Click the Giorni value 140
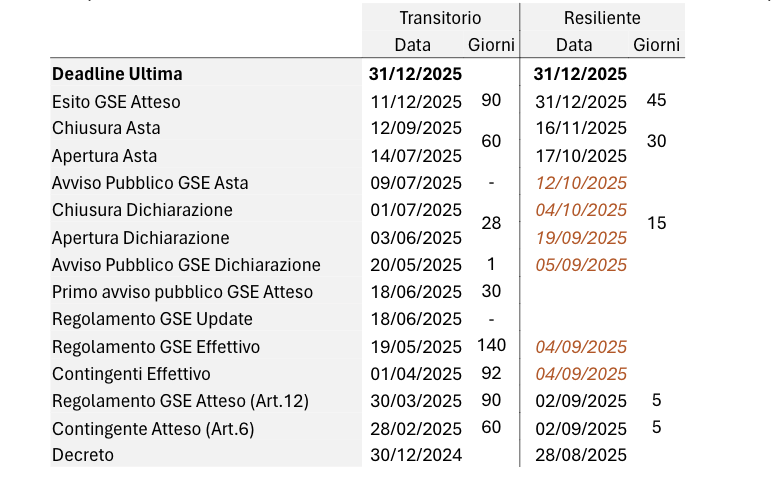The width and height of the screenshot is (772, 482). coord(491,345)
